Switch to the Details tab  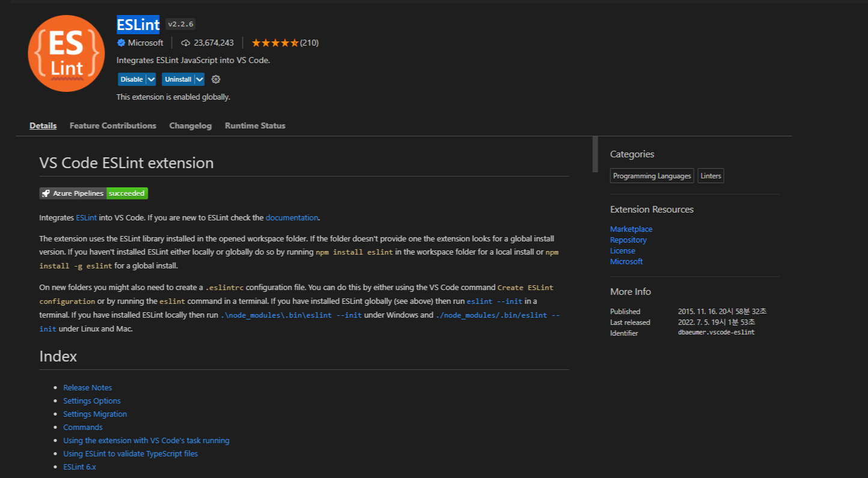[43, 126]
